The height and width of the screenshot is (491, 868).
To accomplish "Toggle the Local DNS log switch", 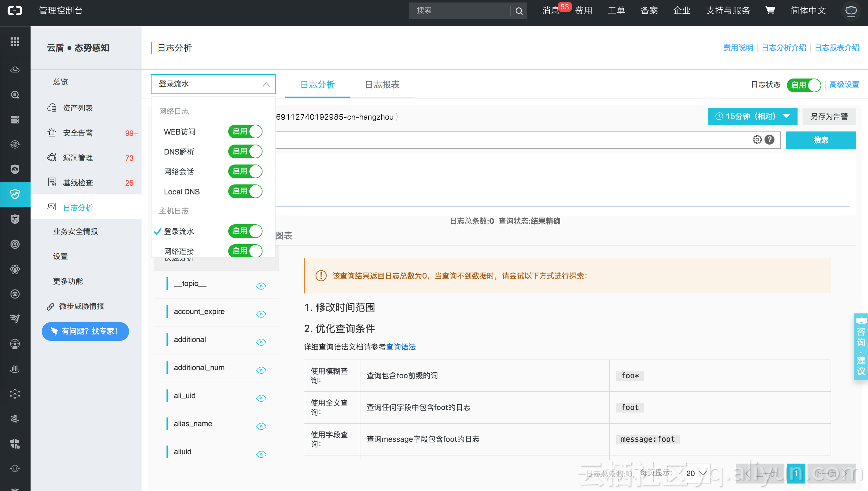I will [245, 191].
